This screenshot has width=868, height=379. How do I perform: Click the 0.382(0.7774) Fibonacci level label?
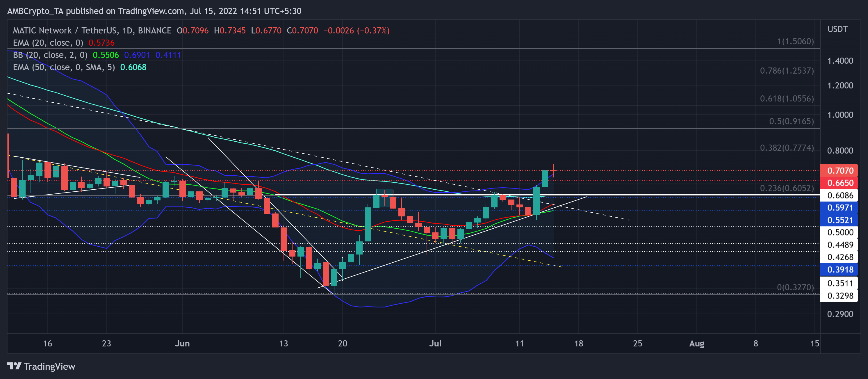787,148
